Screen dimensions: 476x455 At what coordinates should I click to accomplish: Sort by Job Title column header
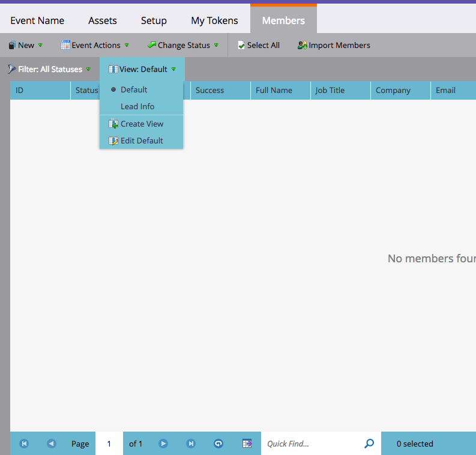340,91
